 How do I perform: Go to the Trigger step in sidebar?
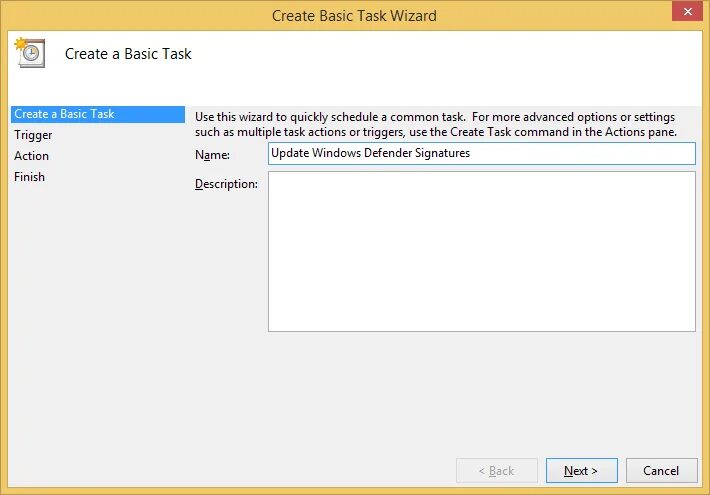(x=34, y=135)
